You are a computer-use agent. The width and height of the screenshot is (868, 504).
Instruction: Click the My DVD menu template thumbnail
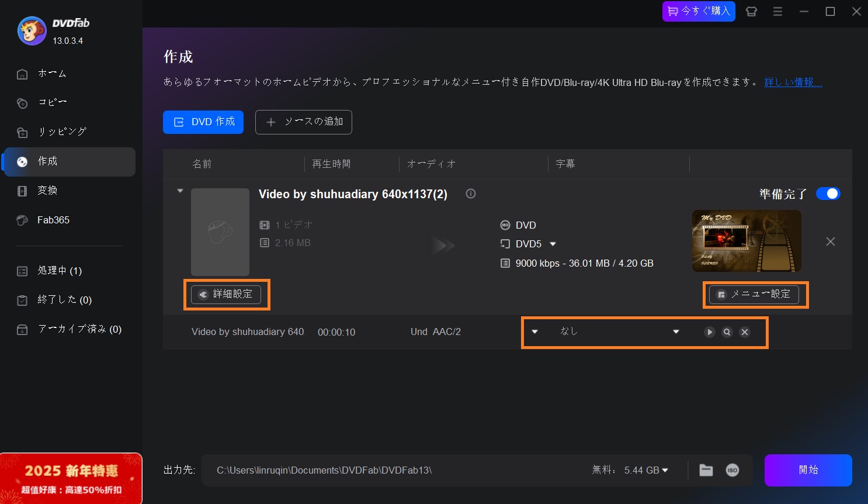747,241
